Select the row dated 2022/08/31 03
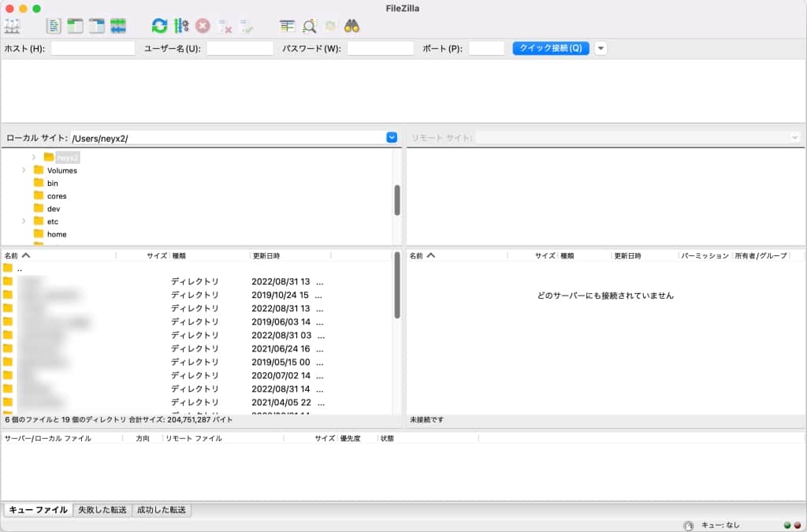The image size is (807, 532). 196,336
